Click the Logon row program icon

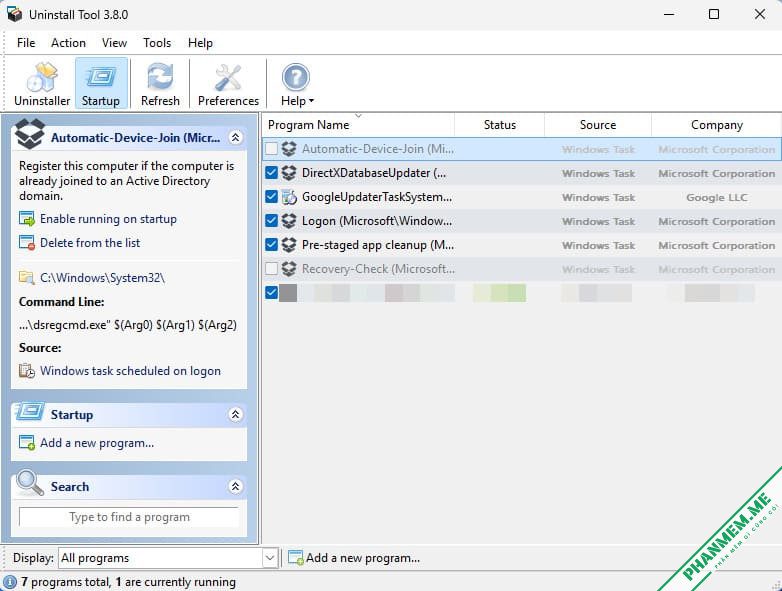289,221
